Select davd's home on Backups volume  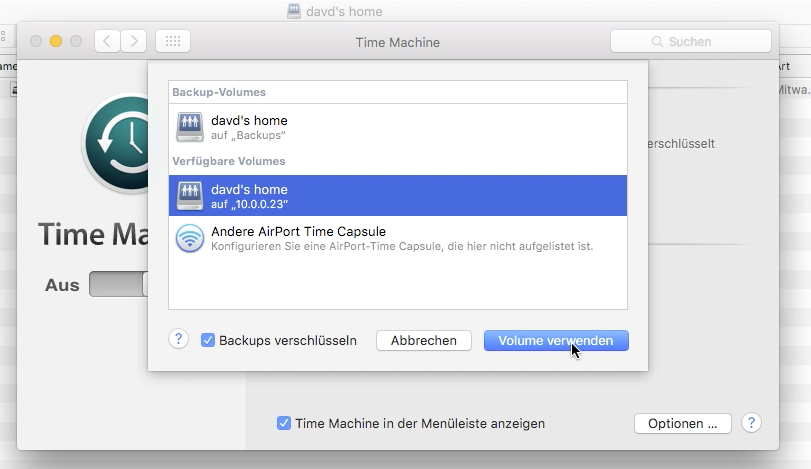pyautogui.click(x=398, y=127)
